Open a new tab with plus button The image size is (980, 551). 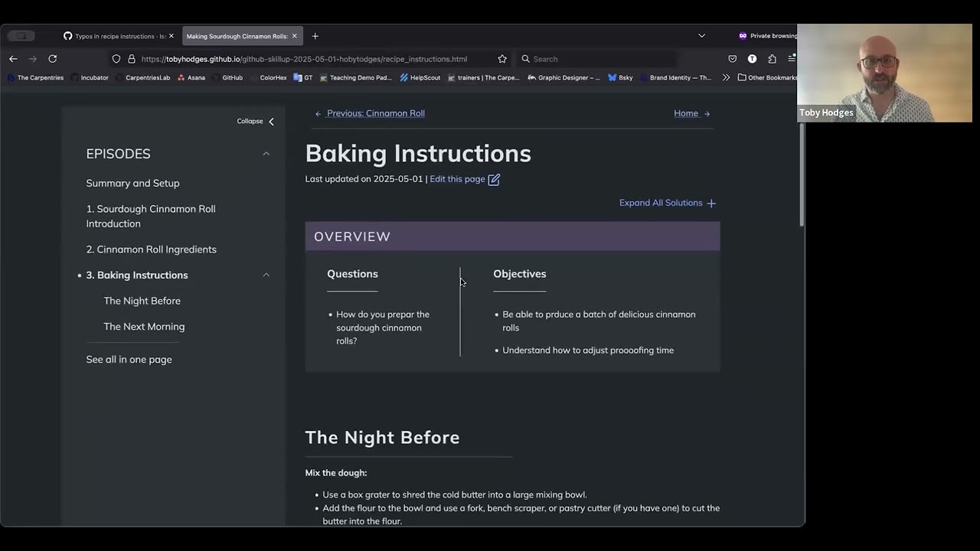click(315, 36)
